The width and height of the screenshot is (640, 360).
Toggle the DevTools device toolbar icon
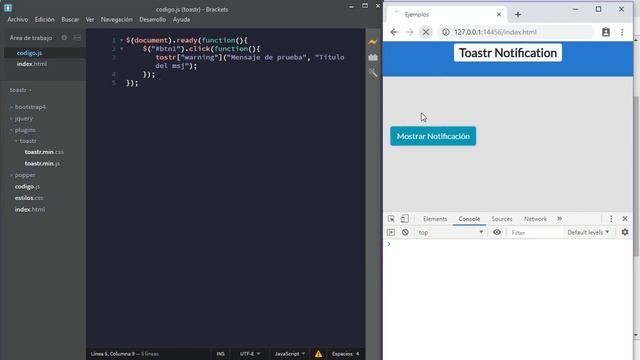(404, 219)
